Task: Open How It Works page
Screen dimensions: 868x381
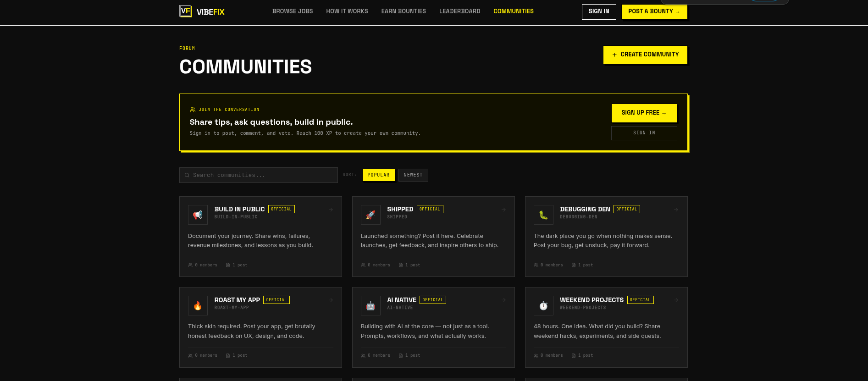Action: [347, 11]
